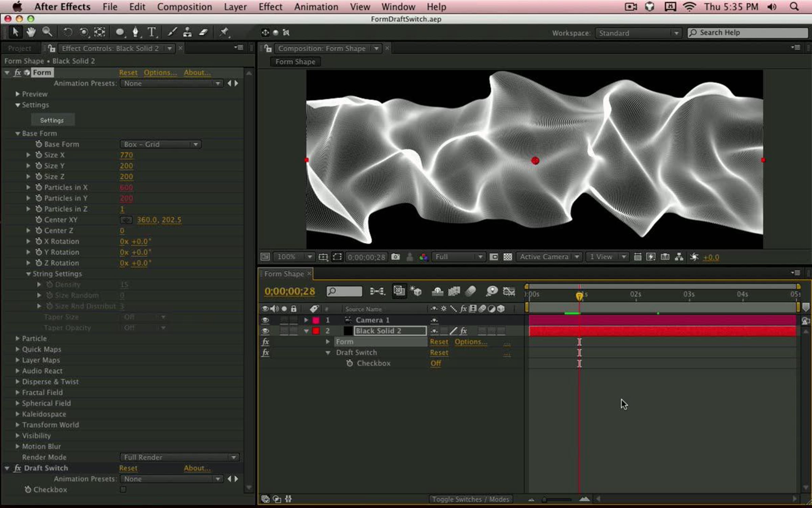Expand the Particle group

pos(18,338)
